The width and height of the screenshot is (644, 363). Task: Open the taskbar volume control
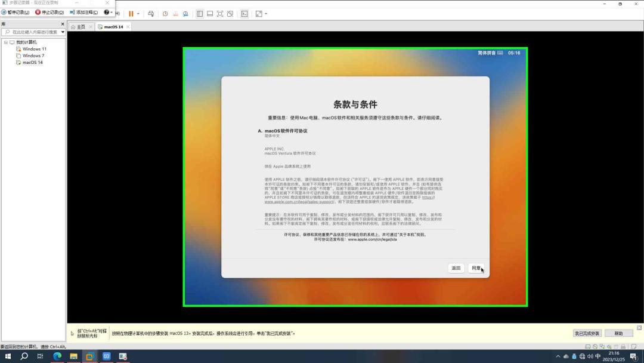click(x=591, y=356)
